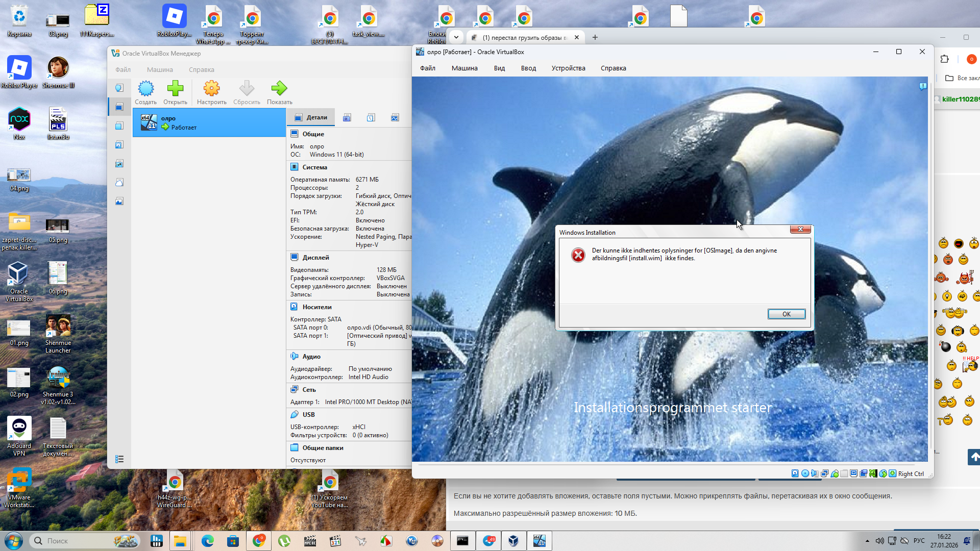
Task: Expand the Chrome tab search chevron
Action: point(456,37)
